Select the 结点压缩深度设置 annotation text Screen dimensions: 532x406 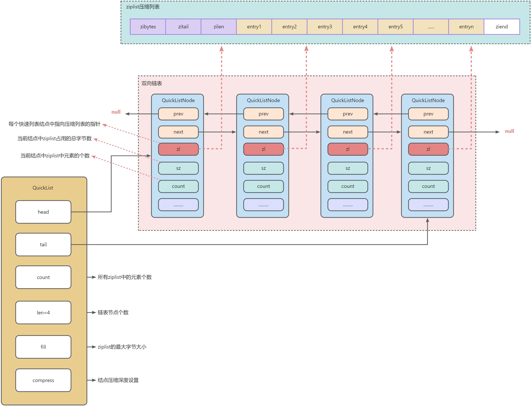[x=118, y=380]
